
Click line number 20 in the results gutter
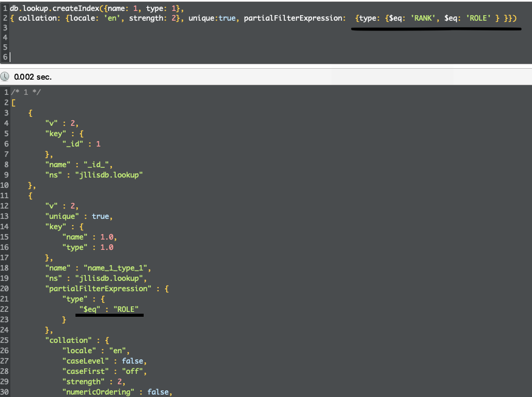[x=5, y=289]
